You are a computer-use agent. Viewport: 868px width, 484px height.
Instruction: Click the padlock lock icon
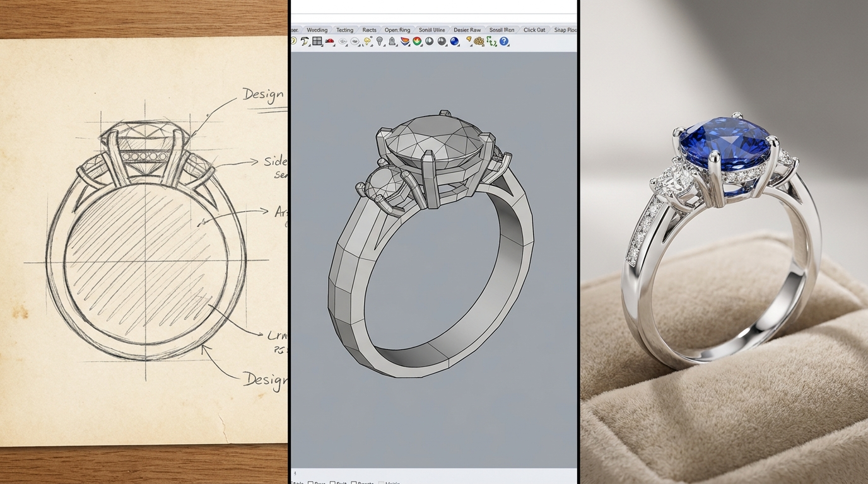click(x=392, y=42)
